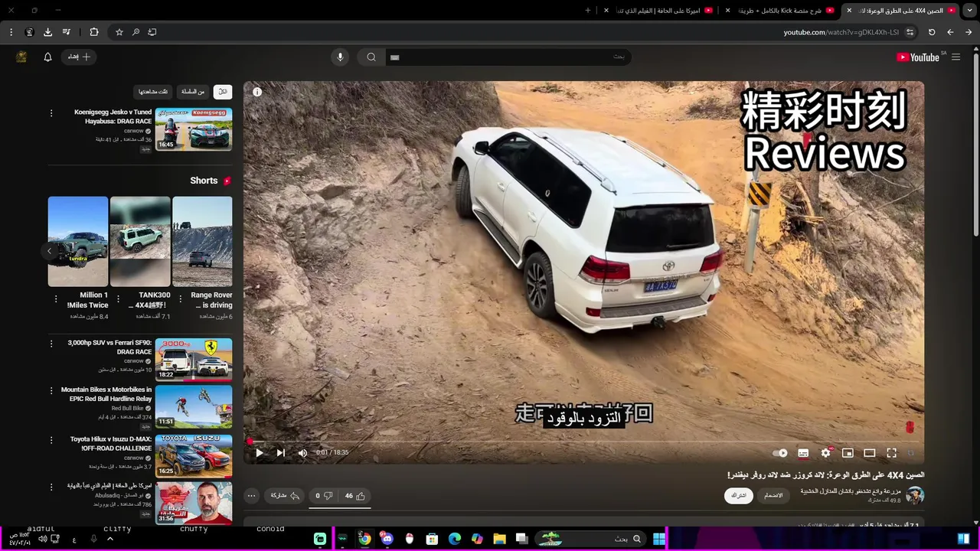The image size is (980, 551).
Task: Click the الانضمام join button
Action: click(774, 496)
